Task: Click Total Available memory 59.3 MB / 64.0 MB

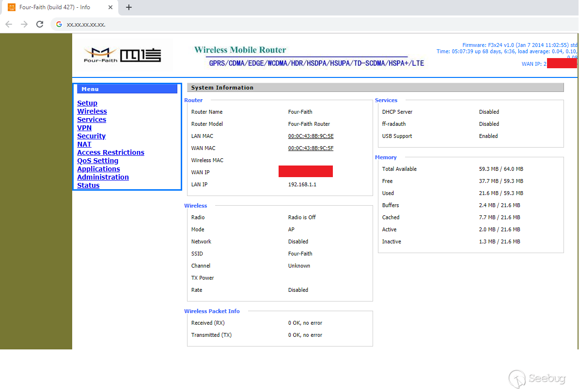Action: 501,169
